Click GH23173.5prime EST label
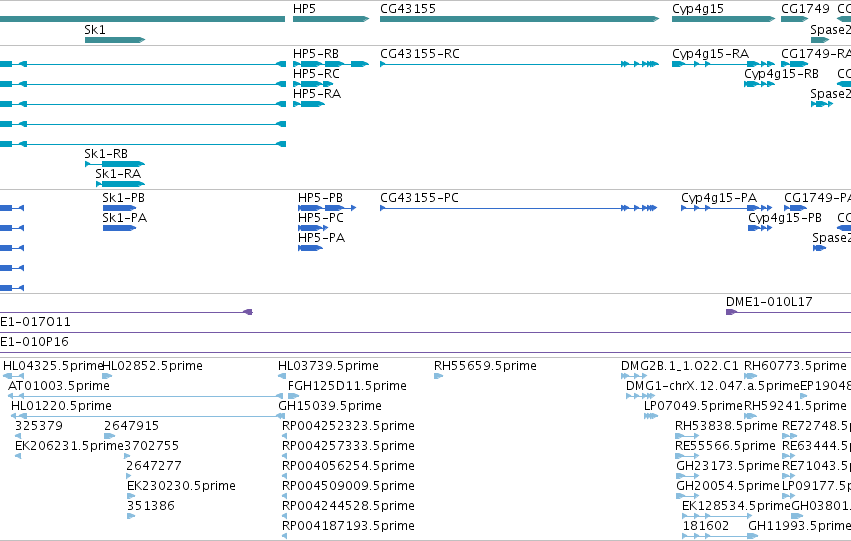 click(x=728, y=466)
